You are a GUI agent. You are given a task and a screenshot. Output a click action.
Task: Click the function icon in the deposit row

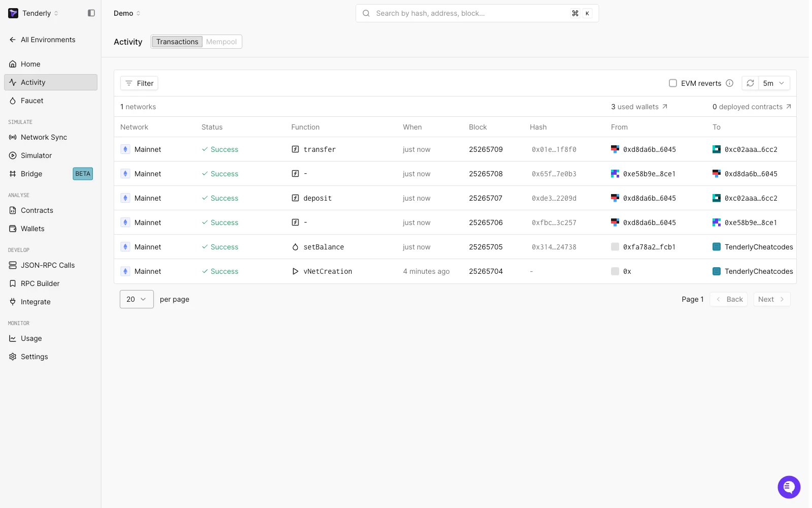tap(295, 198)
